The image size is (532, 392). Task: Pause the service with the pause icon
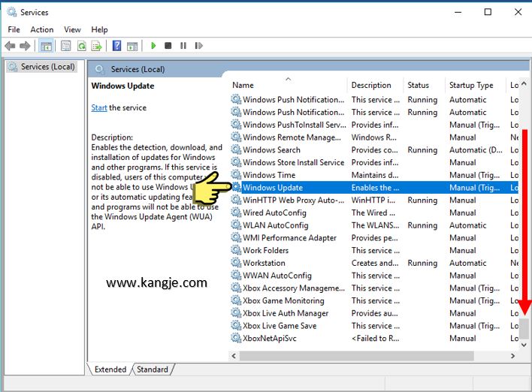click(183, 46)
